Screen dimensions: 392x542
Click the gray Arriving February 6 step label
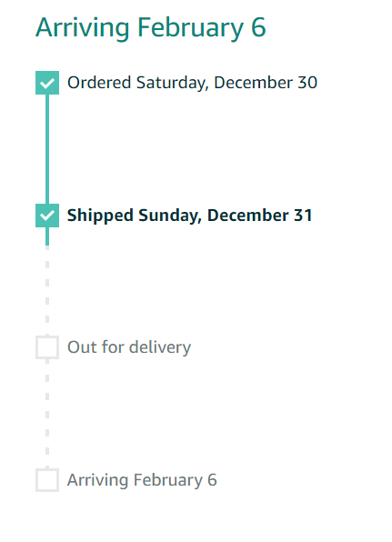click(142, 480)
